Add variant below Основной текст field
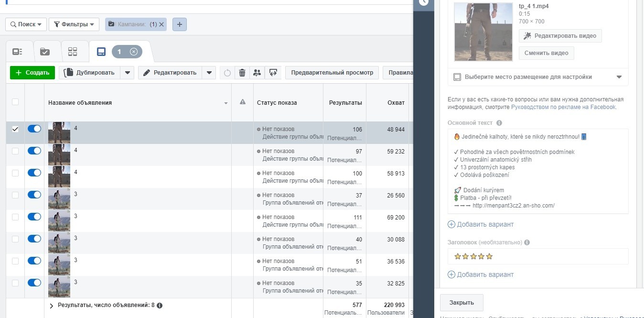 tap(481, 224)
